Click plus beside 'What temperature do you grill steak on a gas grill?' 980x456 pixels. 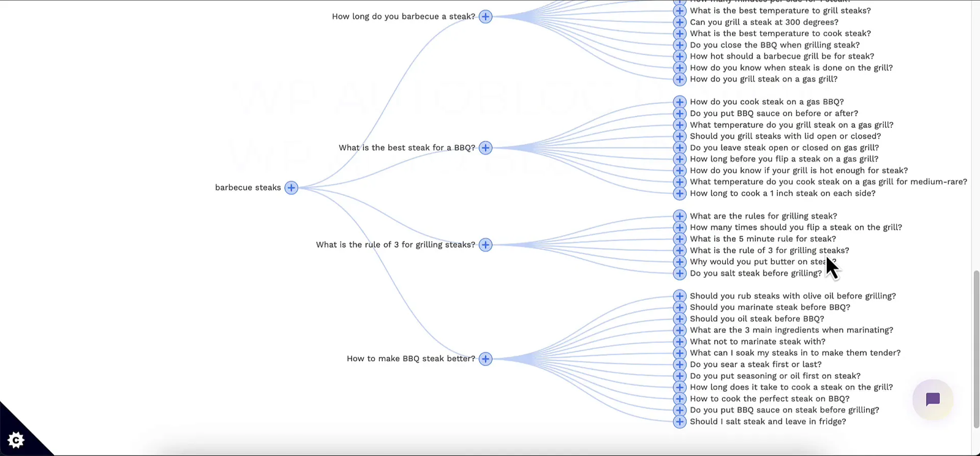pyautogui.click(x=679, y=125)
